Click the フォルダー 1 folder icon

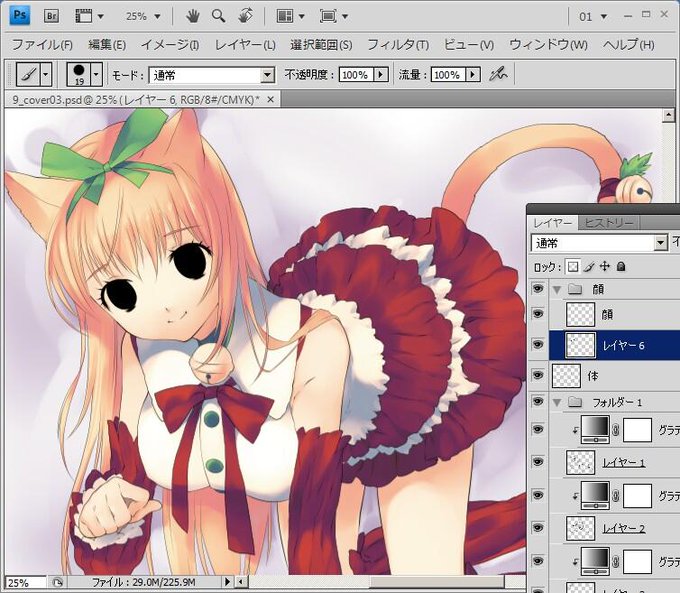(575, 402)
